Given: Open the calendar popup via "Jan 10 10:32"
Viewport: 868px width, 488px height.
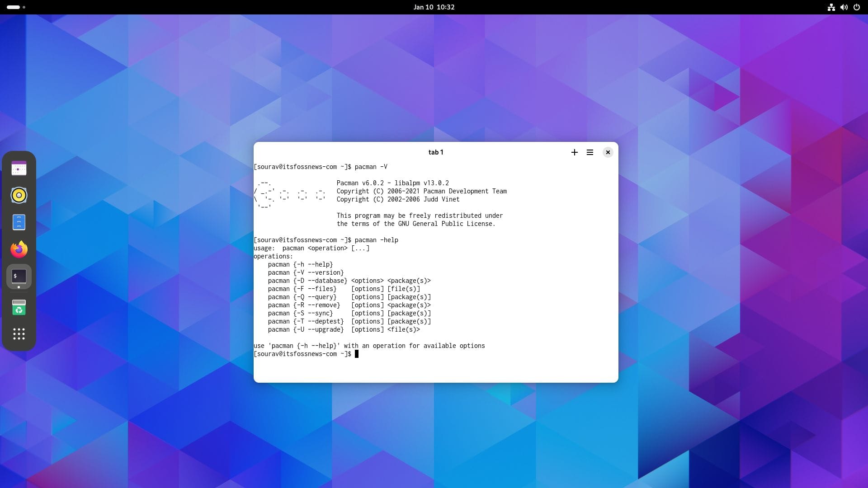Looking at the screenshot, I should [434, 7].
